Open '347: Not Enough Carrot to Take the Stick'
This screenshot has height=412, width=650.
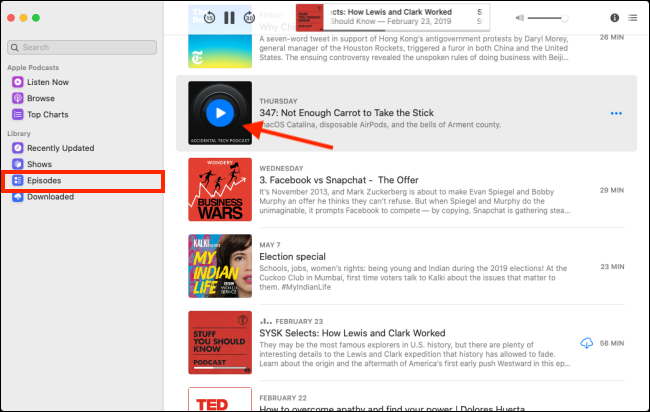point(347,113)
